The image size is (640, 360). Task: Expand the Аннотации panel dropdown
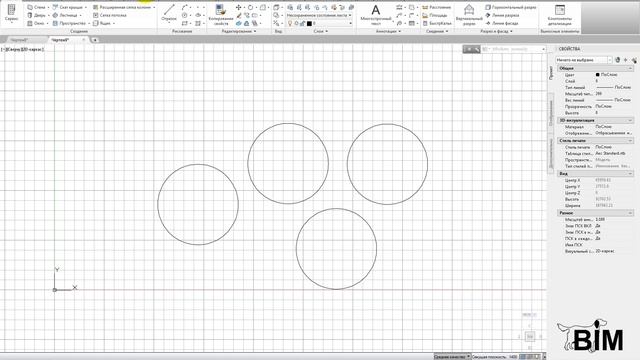coord(400,31)
